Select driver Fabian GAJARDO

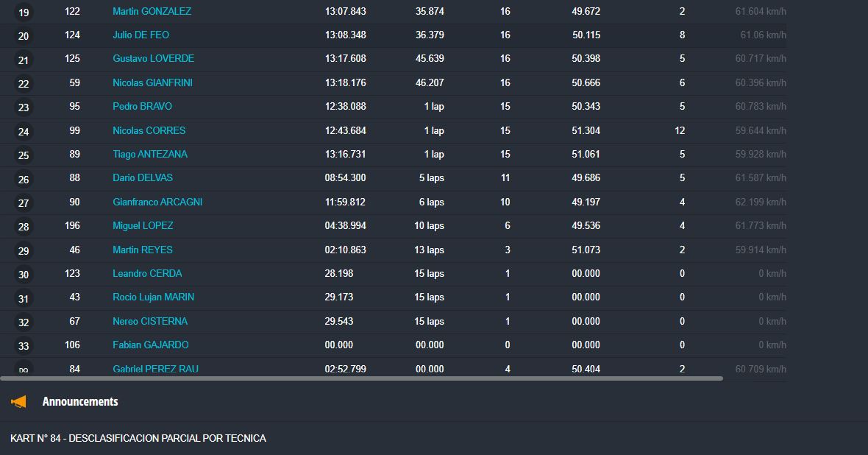(x=150, y=345)
